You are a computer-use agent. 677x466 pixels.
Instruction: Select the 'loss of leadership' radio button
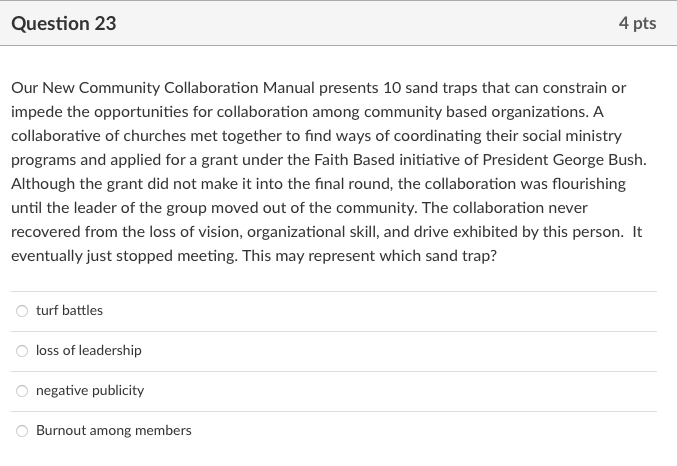click(x=22, y=351)
